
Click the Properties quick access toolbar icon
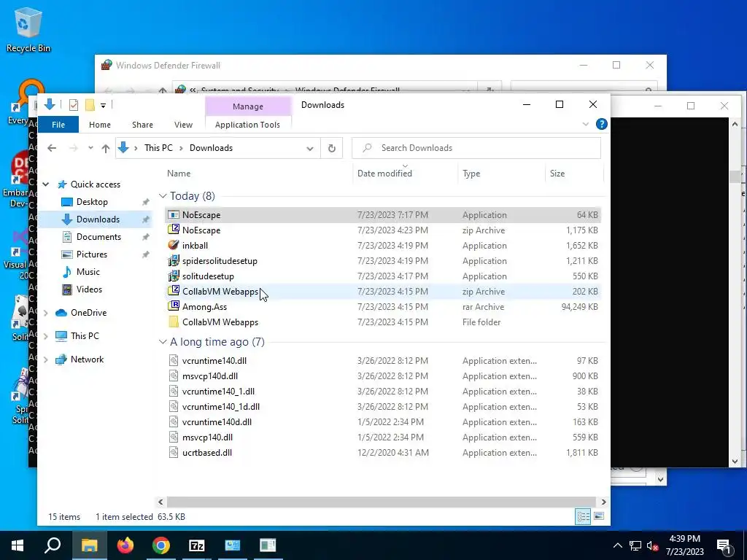click(x=74, y=105)
